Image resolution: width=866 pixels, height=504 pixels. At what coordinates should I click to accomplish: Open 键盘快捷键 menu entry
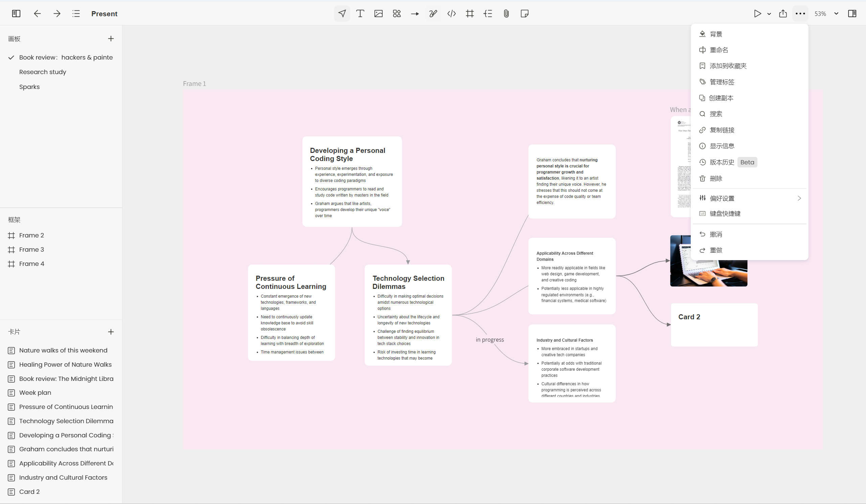tap(749, 213)
